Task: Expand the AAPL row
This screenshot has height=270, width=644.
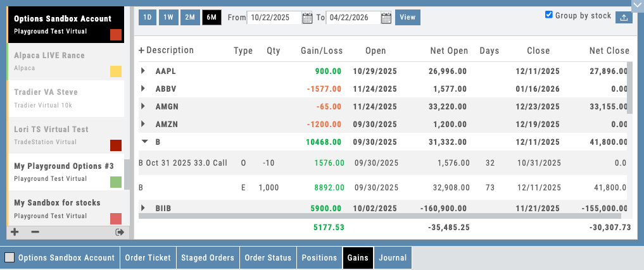Action: click(x=144, y=71)
